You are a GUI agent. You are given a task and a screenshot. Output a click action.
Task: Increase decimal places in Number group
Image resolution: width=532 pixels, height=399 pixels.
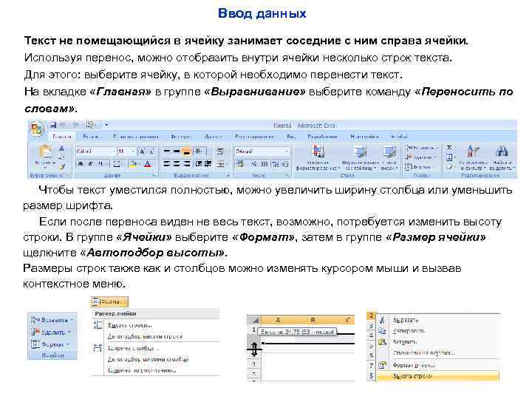click(276, 164)
